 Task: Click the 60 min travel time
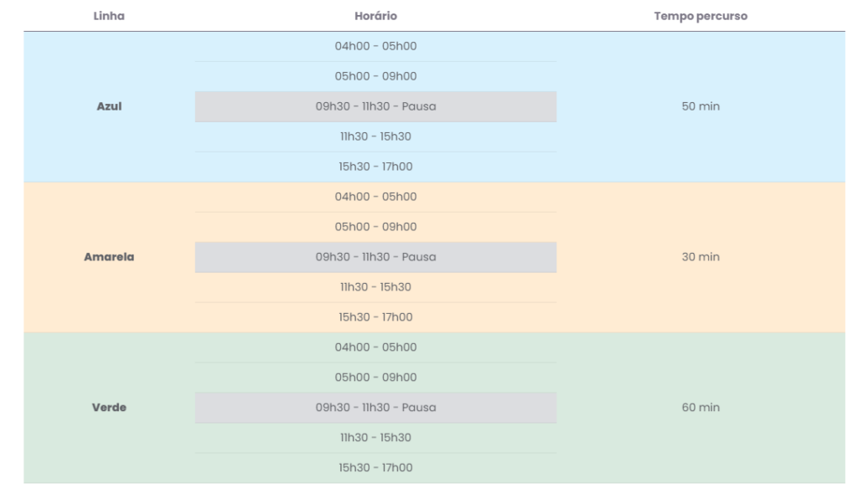[x=700, y=408]
